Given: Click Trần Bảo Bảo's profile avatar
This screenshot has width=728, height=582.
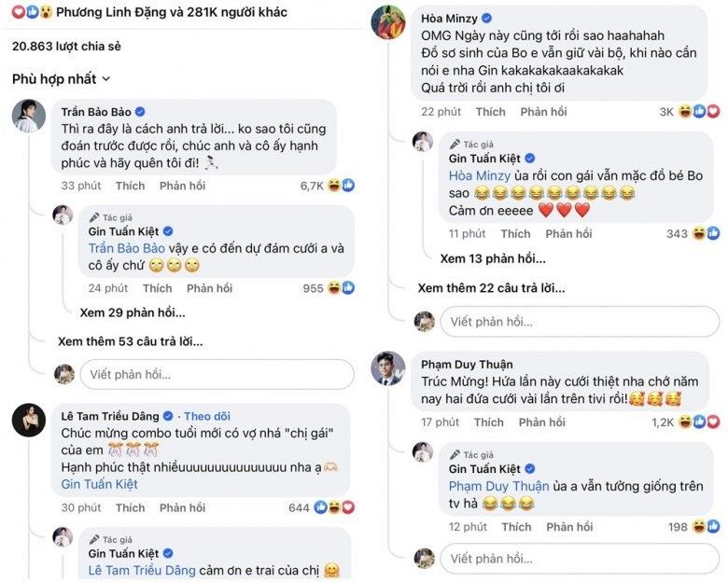Looking at the screenshot, I should coord(29,116).
